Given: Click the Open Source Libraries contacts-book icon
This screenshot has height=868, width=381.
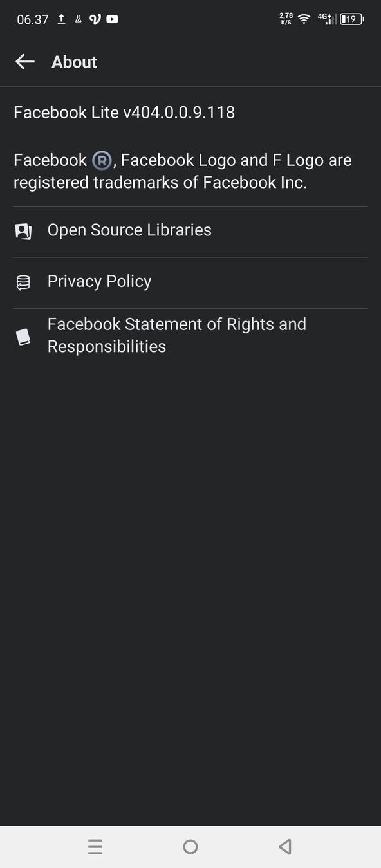Looking at the screenshot, I should (x=23, y=230).
